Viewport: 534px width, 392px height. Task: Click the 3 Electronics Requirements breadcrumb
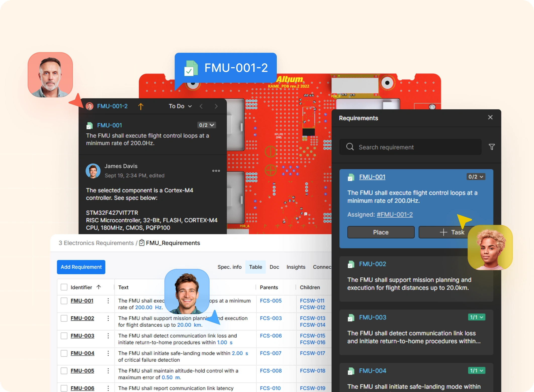click(96, 243)
